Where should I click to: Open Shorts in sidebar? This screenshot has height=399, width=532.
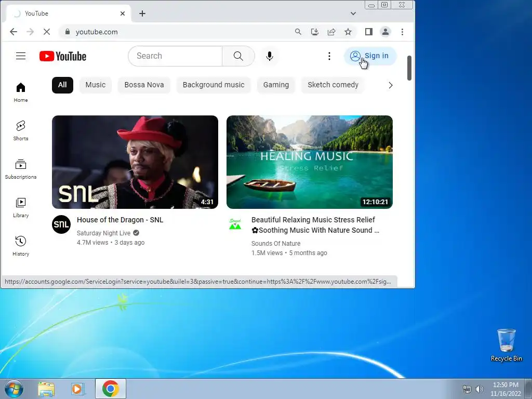[x=21, y=130]
